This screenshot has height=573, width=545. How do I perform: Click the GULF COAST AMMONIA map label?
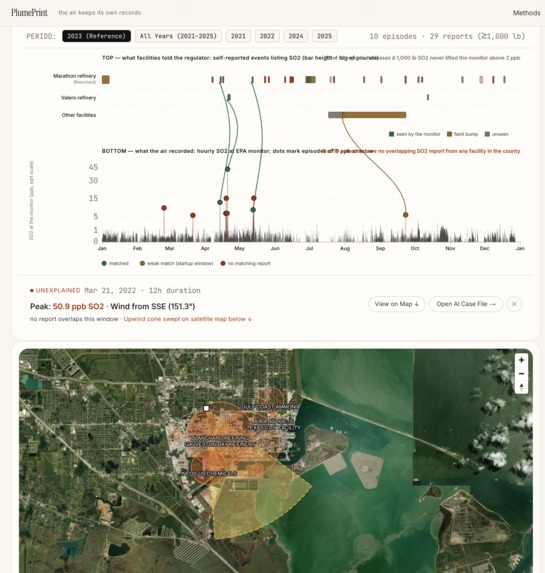pos(270,407)
